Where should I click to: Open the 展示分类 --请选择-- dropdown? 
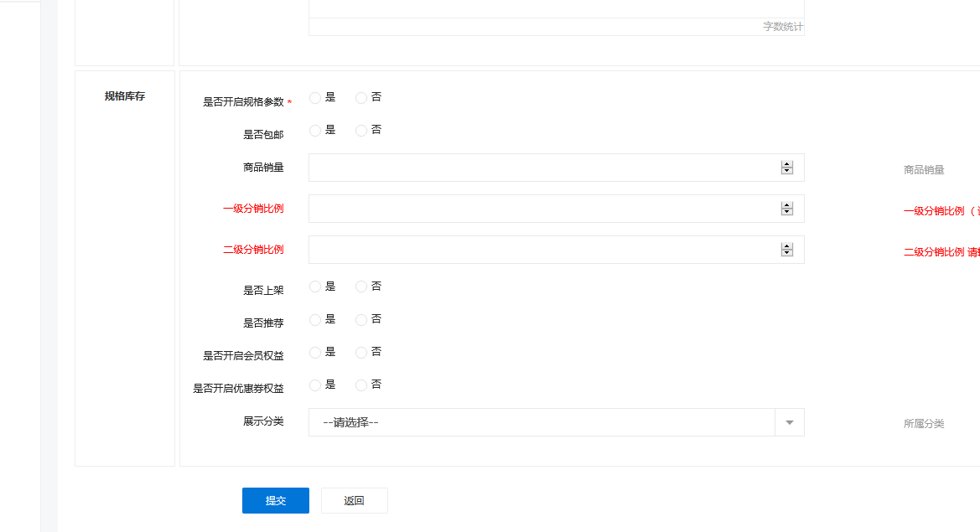click(x=557, y=422)
